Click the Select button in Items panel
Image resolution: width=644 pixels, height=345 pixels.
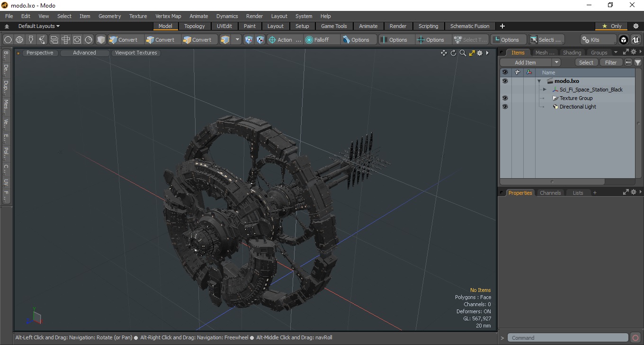[x=586, y=63]
